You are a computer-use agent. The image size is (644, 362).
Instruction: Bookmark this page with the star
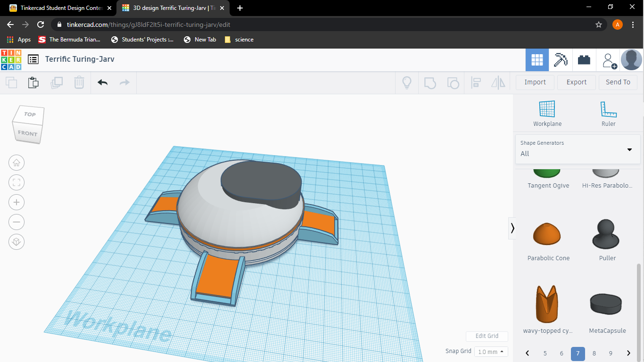[x=599, y=25]
